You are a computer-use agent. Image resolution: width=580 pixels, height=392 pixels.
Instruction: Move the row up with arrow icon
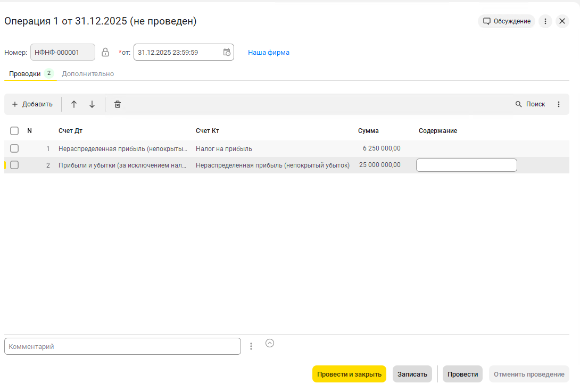click(74, 104)
